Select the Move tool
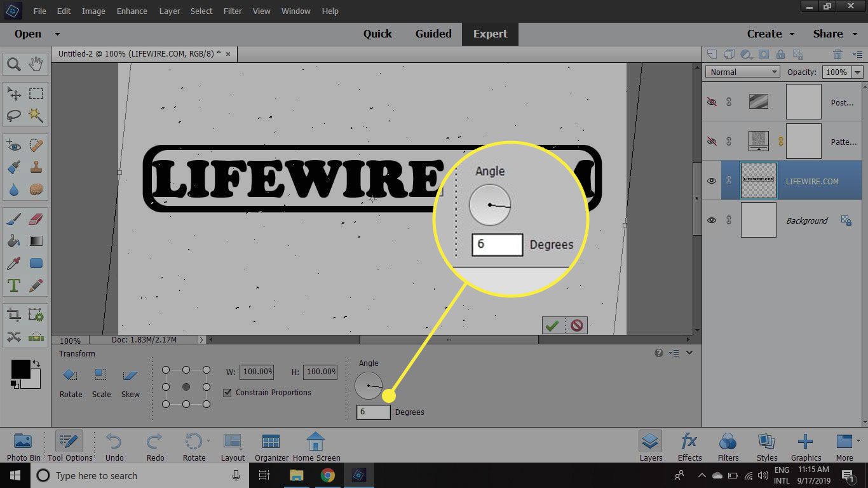This screenshot has width=868, height=488. click(x=14, y=94)
